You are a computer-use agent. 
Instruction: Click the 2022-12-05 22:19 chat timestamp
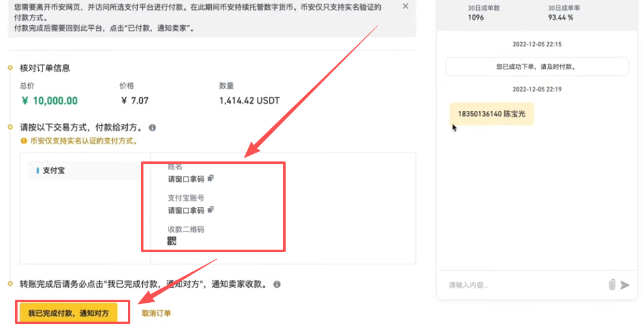tap(537, 89)
